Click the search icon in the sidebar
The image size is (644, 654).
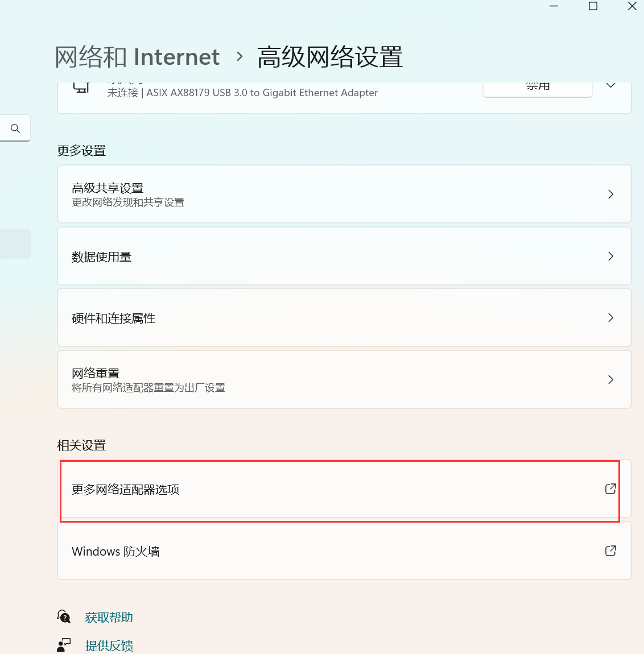point(15,127)
